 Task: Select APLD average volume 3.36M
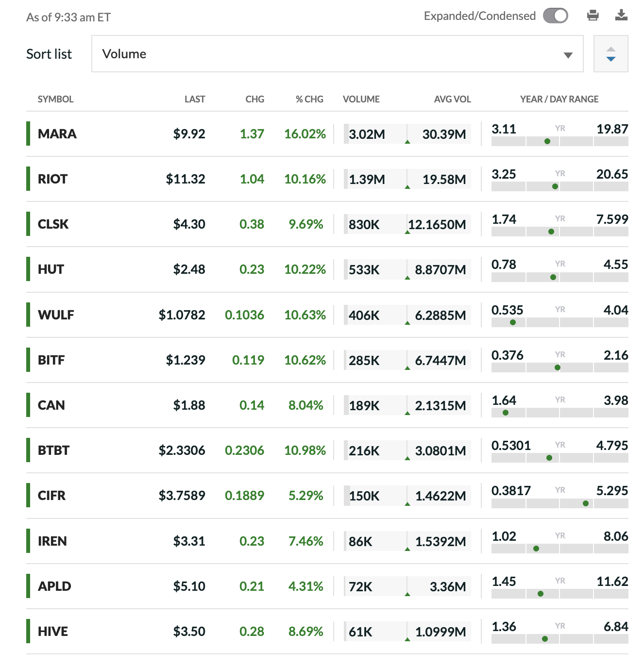coord(448,587)
